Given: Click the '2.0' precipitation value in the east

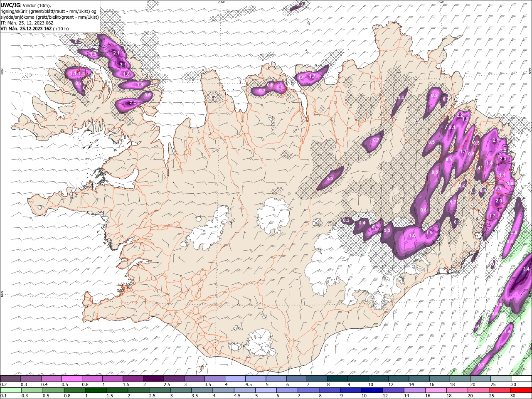Looking at the screenshot, I should click(x=499, y=201).
